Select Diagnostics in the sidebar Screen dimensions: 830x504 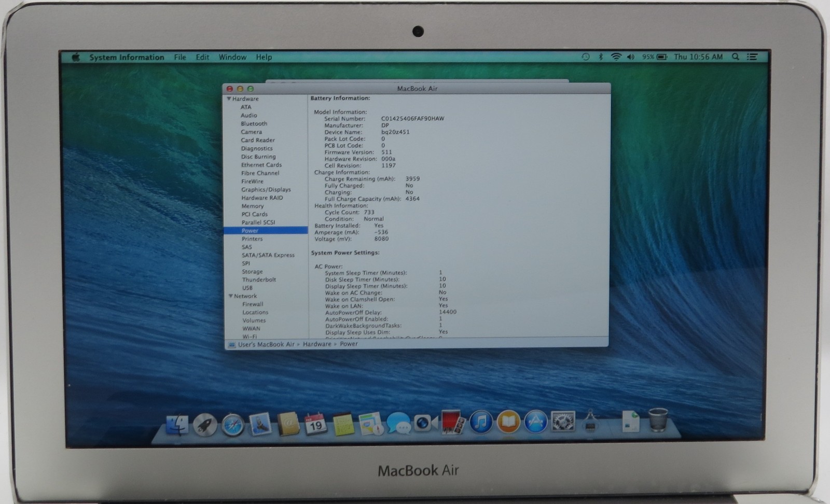256,148
